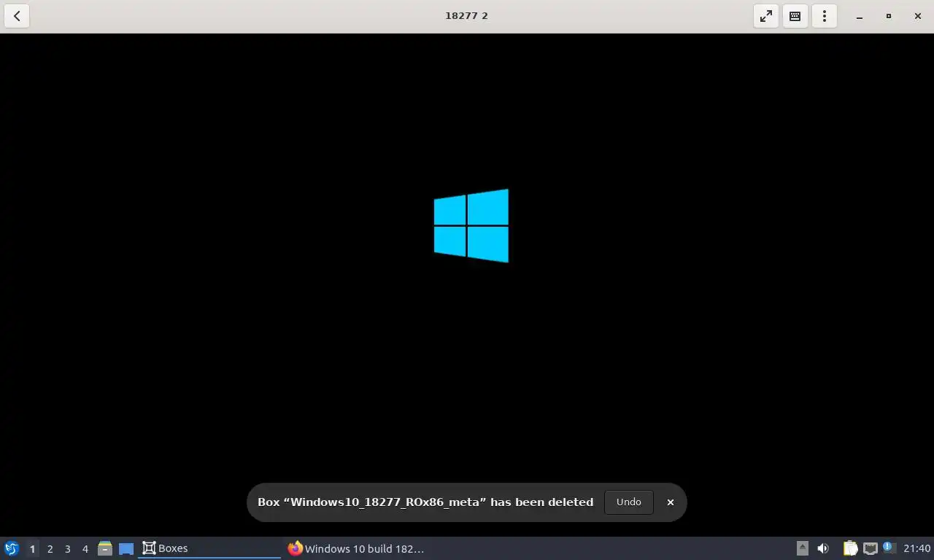Click the show desktop icon
The height and width of the screenshot is (560, 934).
coord(126,548)
